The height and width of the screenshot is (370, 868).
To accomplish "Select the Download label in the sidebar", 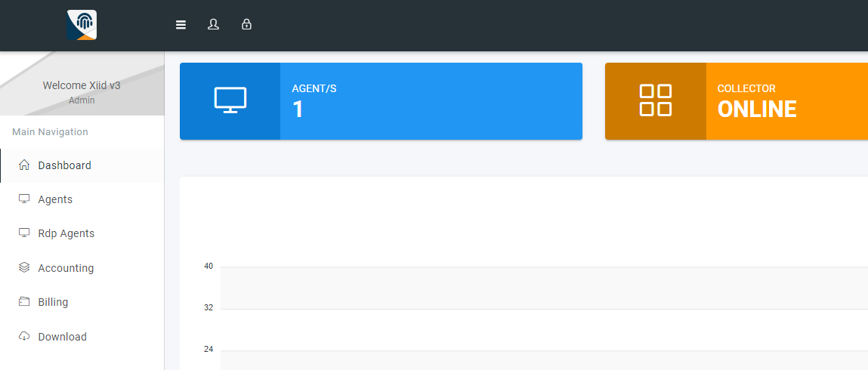I will coord(62,337).
